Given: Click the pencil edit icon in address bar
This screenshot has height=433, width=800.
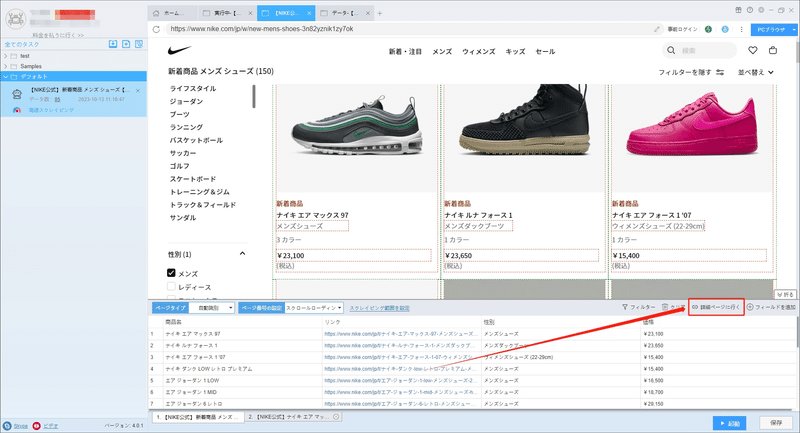Looking at the screenshot, I should [657, 29].
